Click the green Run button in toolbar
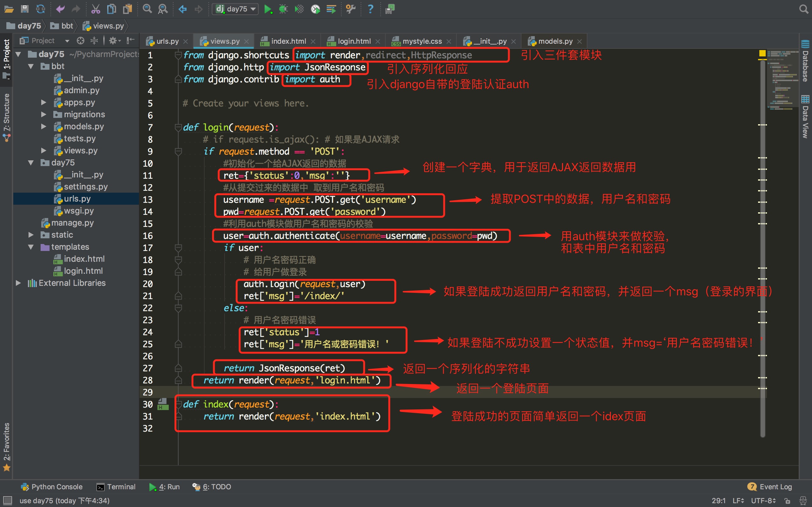 point(267,9)
